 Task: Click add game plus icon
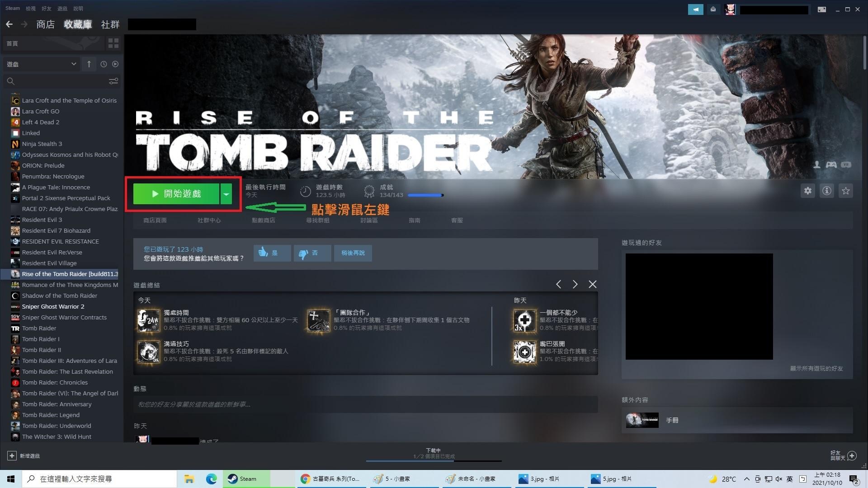[x=12, y=455]
